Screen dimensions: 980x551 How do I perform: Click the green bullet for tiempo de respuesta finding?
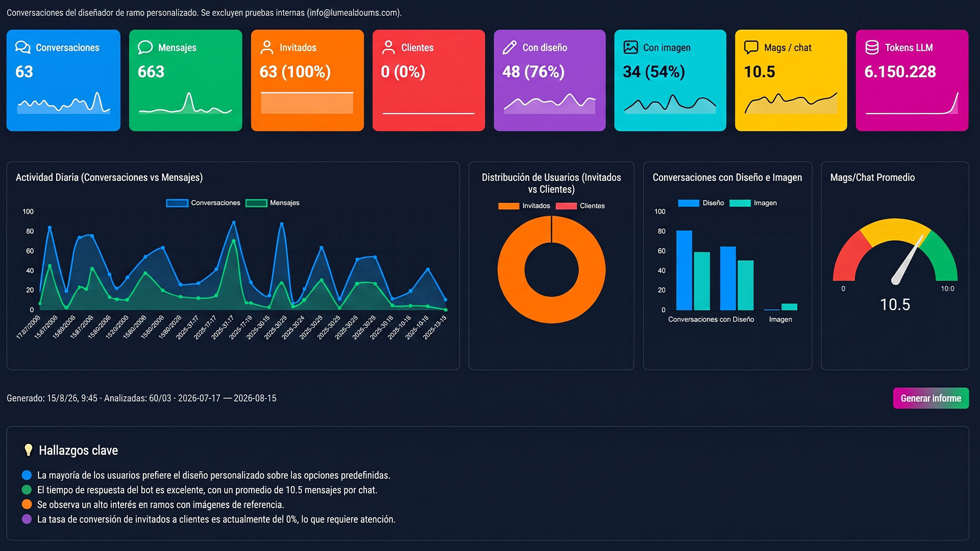coord(27,490)
